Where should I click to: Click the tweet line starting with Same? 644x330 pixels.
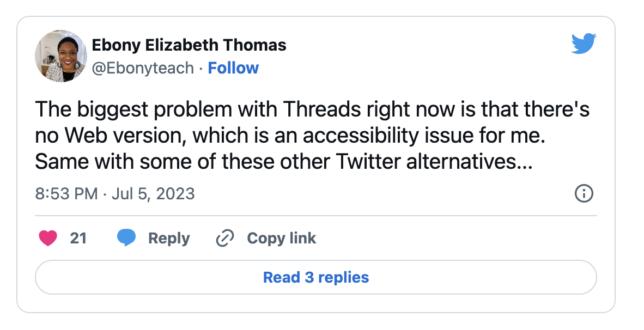[283, 162]
